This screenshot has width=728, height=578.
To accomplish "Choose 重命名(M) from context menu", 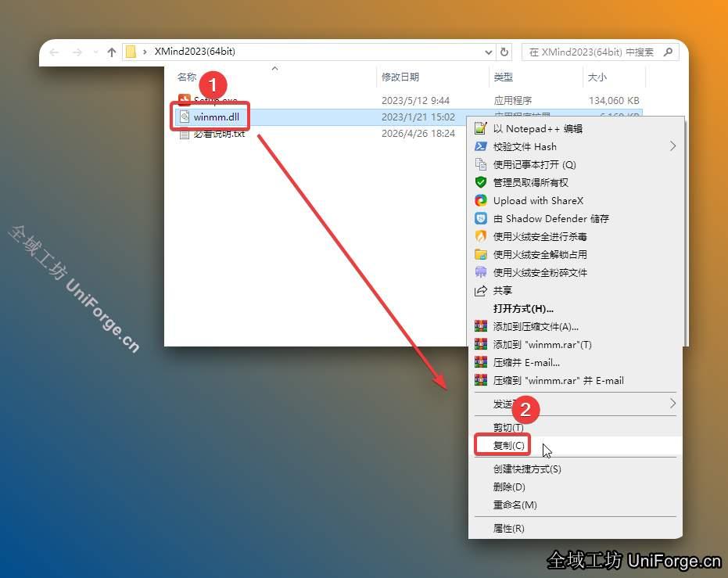I will pyautogui.click(x=576, y=505).
